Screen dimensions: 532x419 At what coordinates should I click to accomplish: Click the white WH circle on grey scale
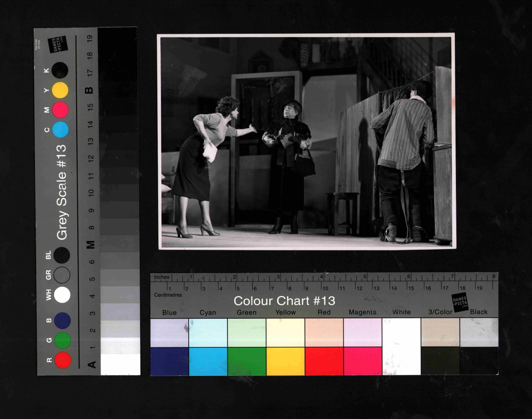(62, 295)
